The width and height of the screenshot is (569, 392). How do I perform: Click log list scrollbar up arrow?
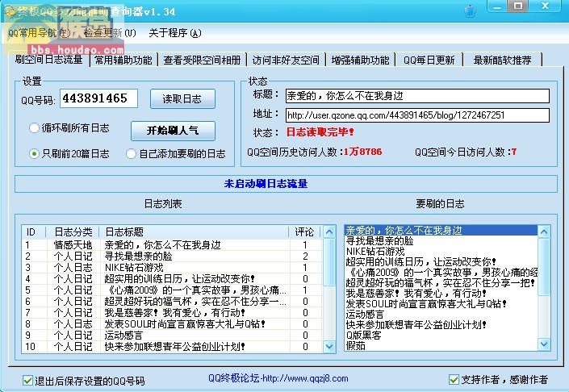(329, 231)
